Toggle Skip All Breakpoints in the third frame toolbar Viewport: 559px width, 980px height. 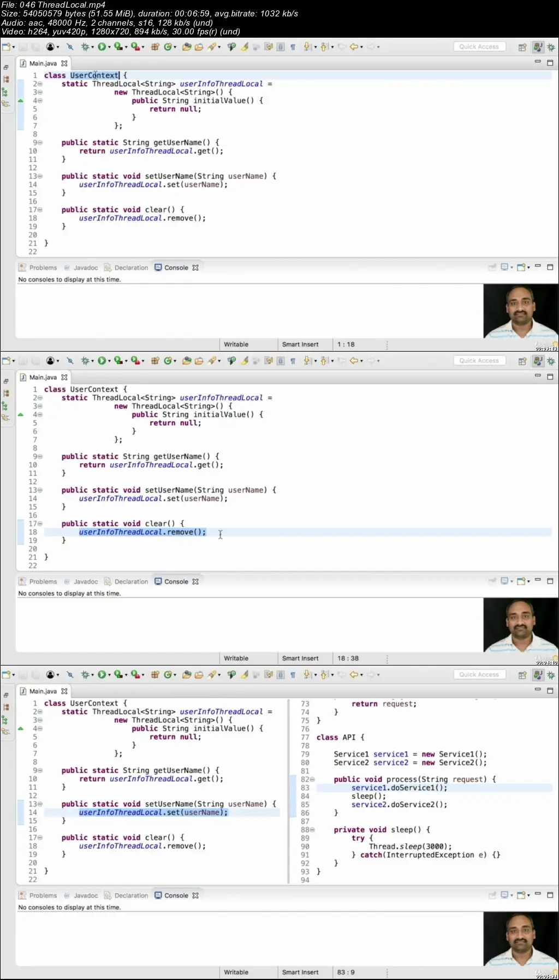click(x=70, y=675)
